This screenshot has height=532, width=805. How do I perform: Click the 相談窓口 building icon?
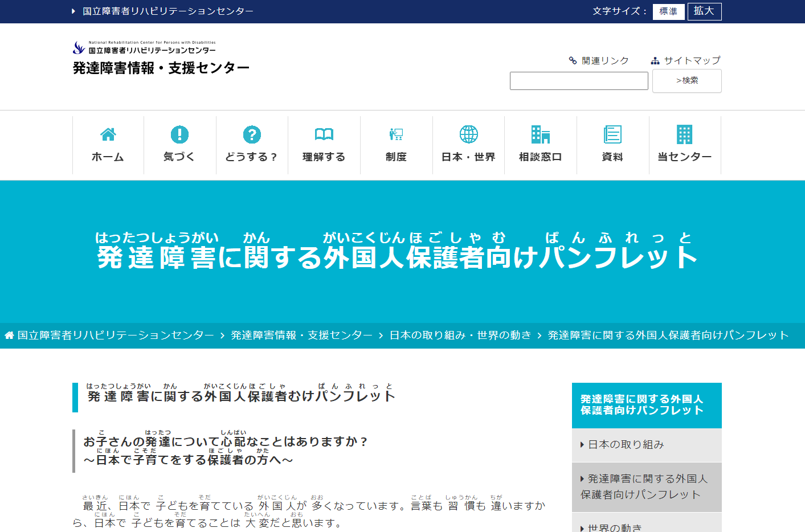(x=540, y=134)
